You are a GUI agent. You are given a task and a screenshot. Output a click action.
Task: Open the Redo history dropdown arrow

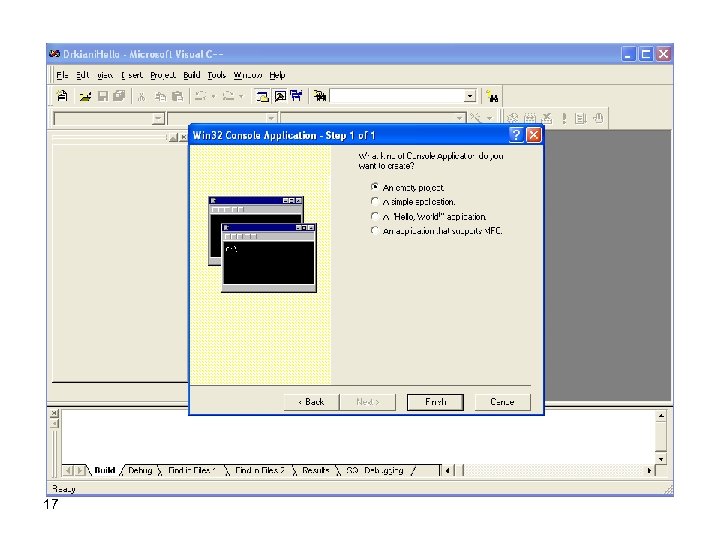(241, 96)
